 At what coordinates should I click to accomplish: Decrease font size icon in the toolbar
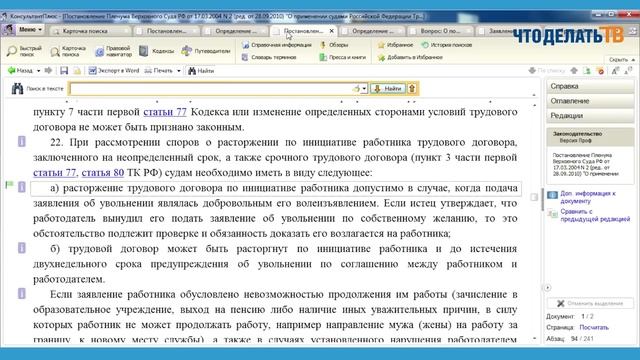tap(628, 71)
